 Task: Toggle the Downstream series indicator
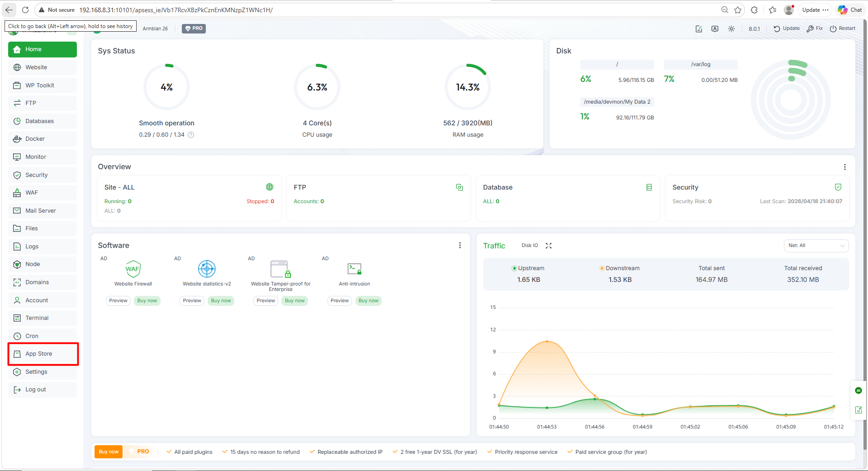click(x=602, y=268)
